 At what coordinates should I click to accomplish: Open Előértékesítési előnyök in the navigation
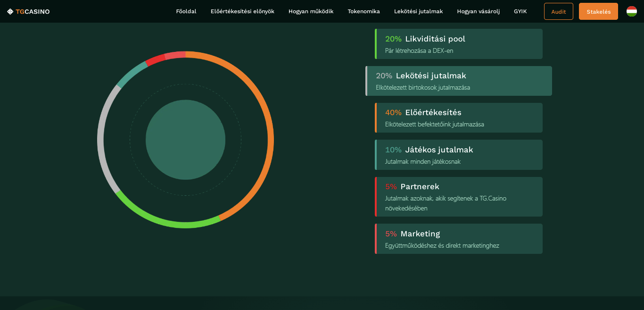pos(242,11)
